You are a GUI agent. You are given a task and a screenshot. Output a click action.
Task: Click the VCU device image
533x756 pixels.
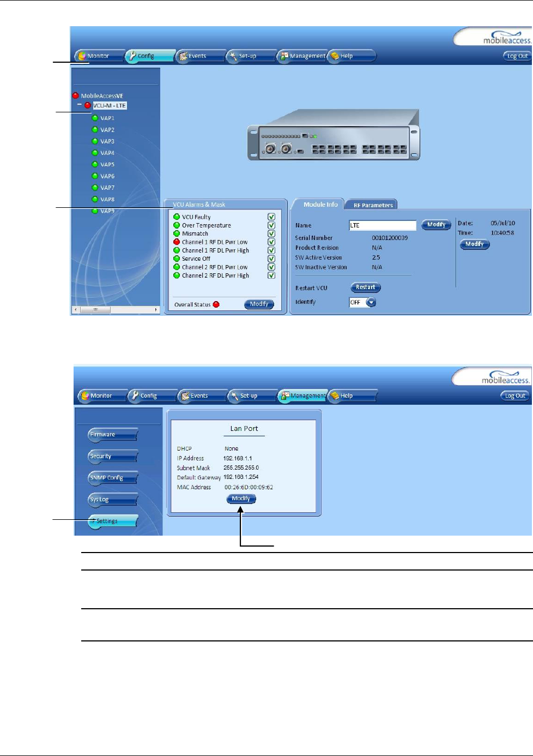[334, 134]
